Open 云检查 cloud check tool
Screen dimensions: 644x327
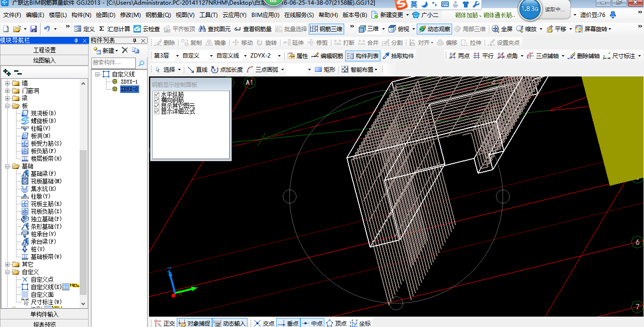click(x=147, y=29)
